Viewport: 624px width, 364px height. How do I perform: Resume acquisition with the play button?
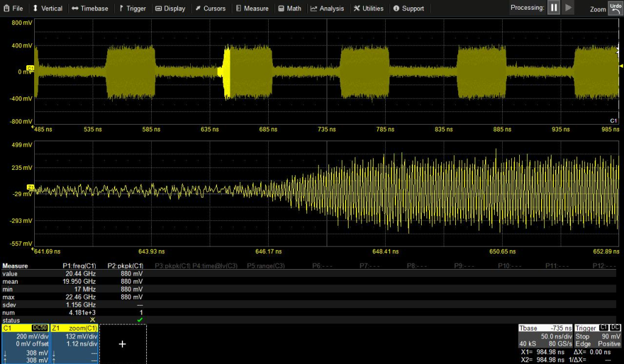(x=569, y=8)
